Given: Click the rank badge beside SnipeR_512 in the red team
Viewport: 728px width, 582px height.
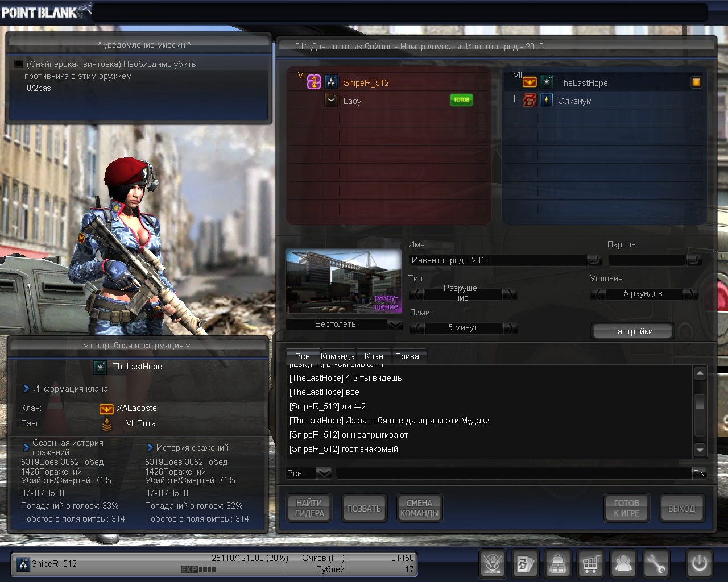Looking at the screenshot, I should point(332,82).
